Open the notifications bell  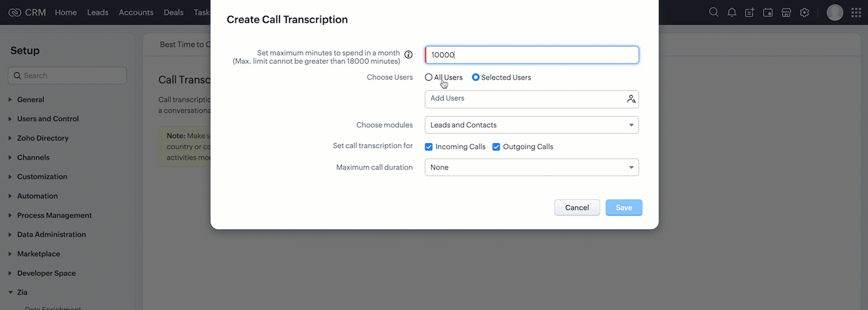(x=731, y=12)
